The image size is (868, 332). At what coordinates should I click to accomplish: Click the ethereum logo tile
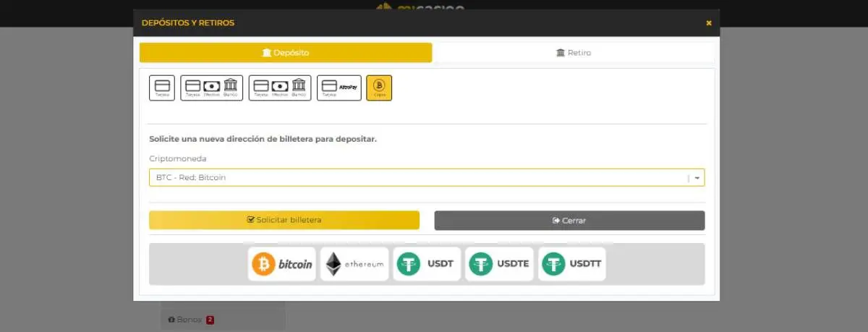click(x=354, y=264)
